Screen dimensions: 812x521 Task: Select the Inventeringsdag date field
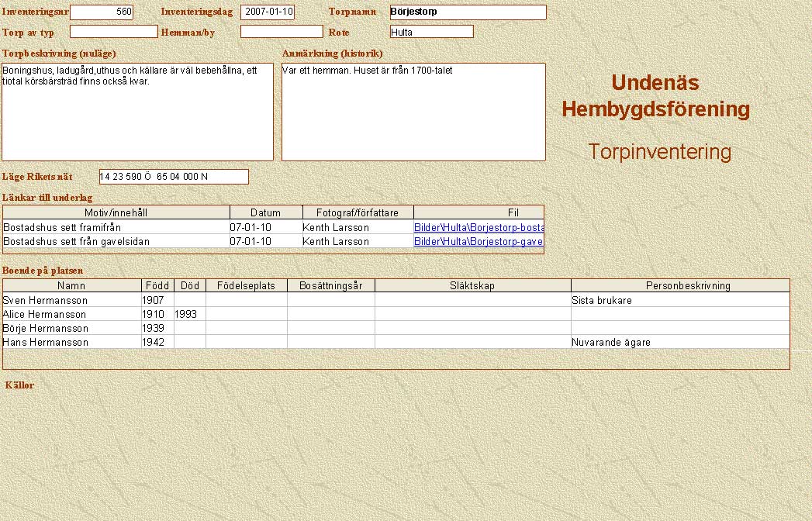pos(268,12)
